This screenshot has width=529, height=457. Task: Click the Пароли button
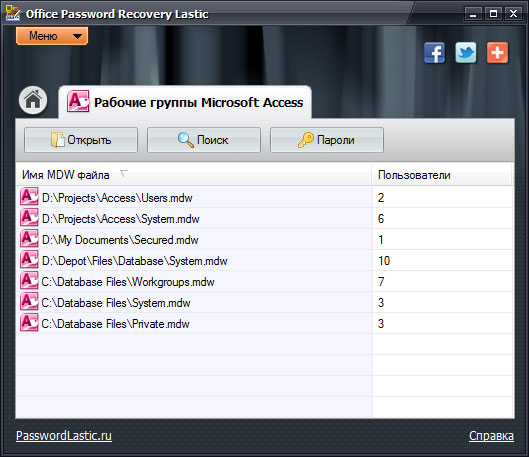click(x=327, y=140)
